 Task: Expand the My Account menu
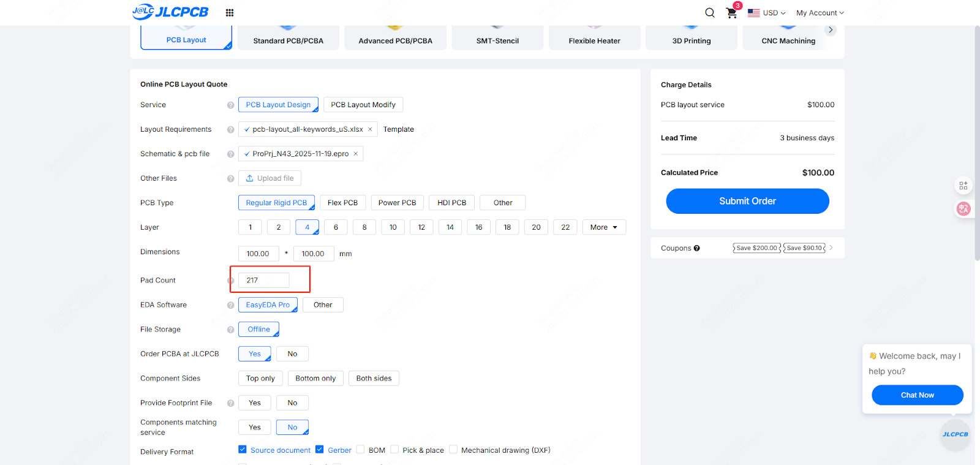tap(820, 13)
